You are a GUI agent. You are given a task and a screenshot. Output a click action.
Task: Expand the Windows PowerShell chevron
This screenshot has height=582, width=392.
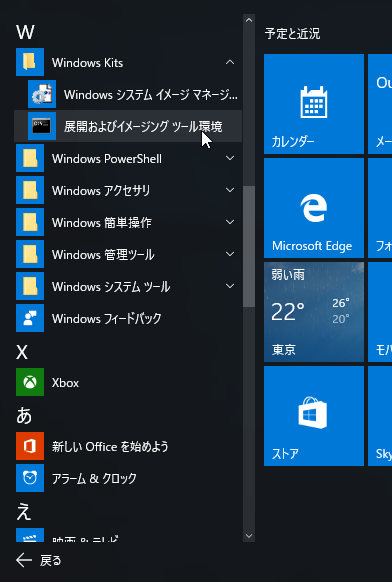230,158
